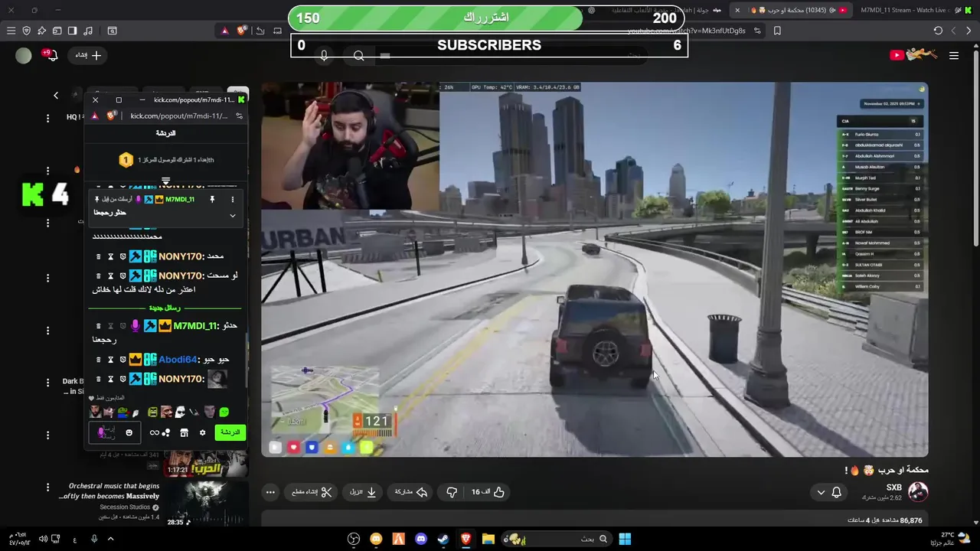The image size is (980, 551).
Task: Open gift subscription leaderboard rank 1 banner
Action: pyautogui.click(x=166, y=160)
